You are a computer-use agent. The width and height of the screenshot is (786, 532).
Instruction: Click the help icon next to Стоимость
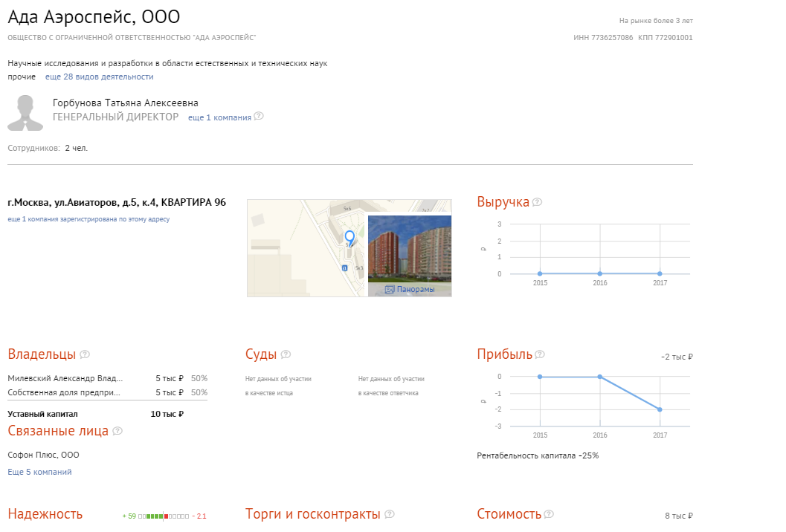[x=549, y=514]
